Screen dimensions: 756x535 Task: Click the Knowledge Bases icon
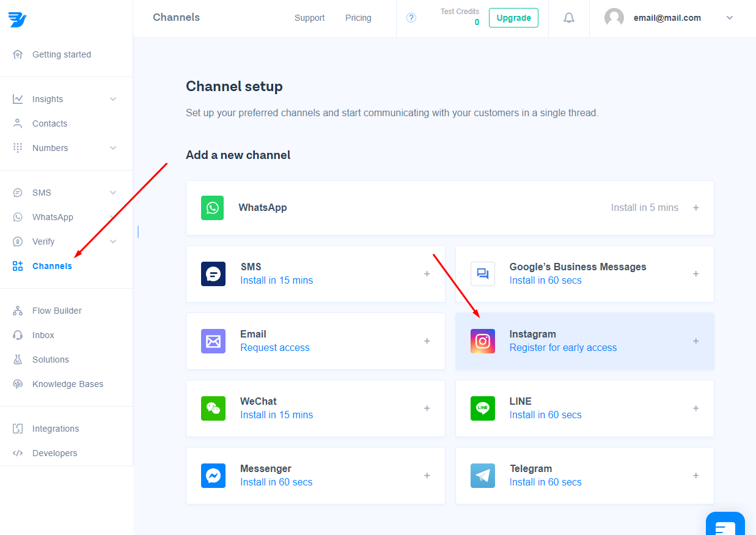click(18, 384)
